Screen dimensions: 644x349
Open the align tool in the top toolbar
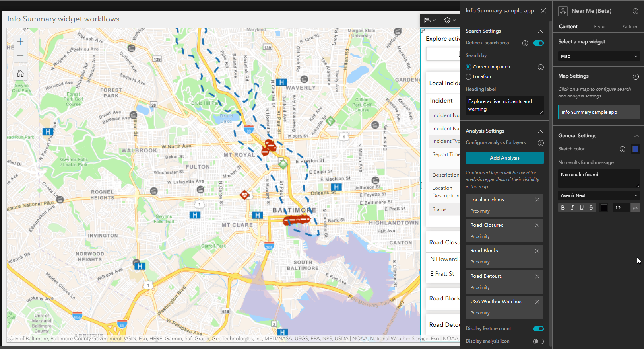(430, 20)
